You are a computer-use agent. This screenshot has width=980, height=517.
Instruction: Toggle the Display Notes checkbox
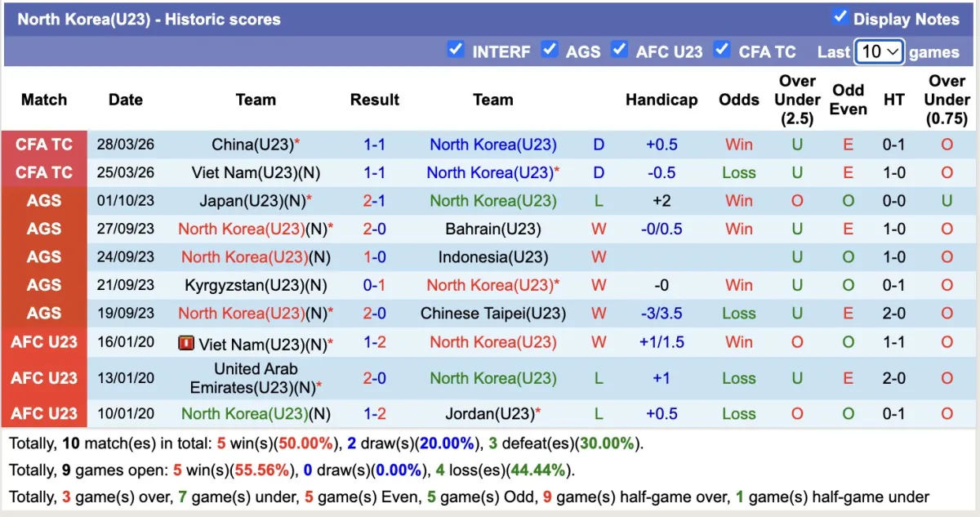pyautogui.click(x=840, y=17)
